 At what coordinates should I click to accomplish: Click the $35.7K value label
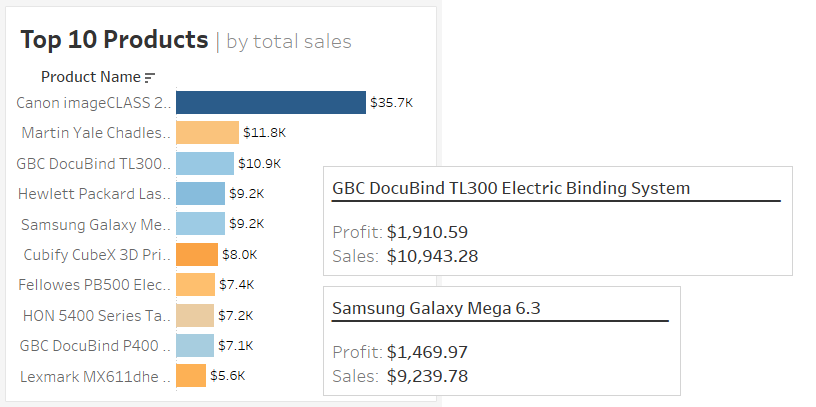click(391, 102)
